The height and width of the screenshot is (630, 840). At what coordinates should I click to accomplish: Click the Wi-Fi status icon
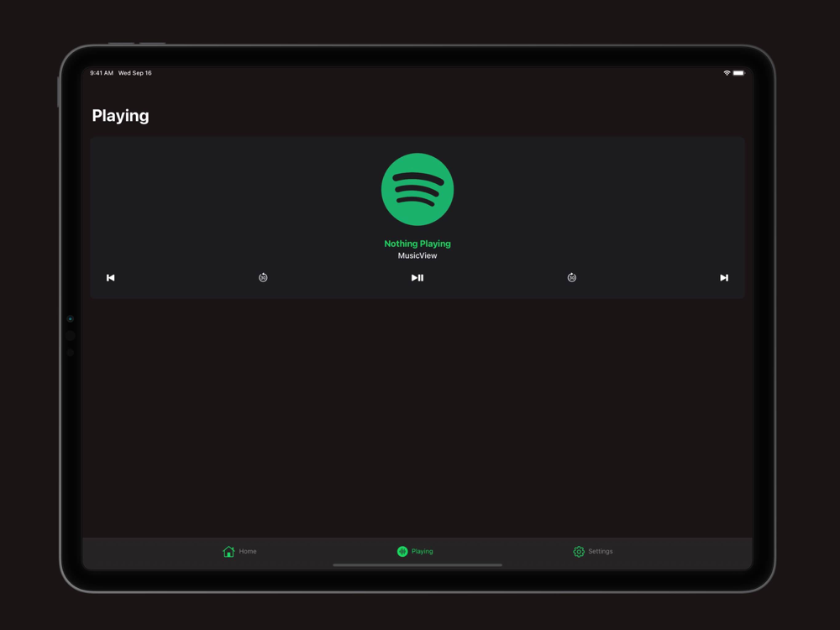click(727, 73)
